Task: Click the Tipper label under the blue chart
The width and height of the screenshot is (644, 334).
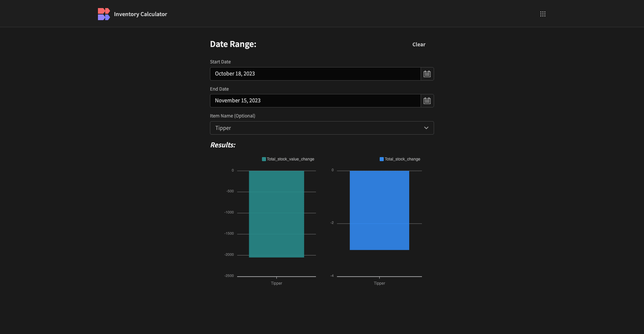Action: pos(379,283)
